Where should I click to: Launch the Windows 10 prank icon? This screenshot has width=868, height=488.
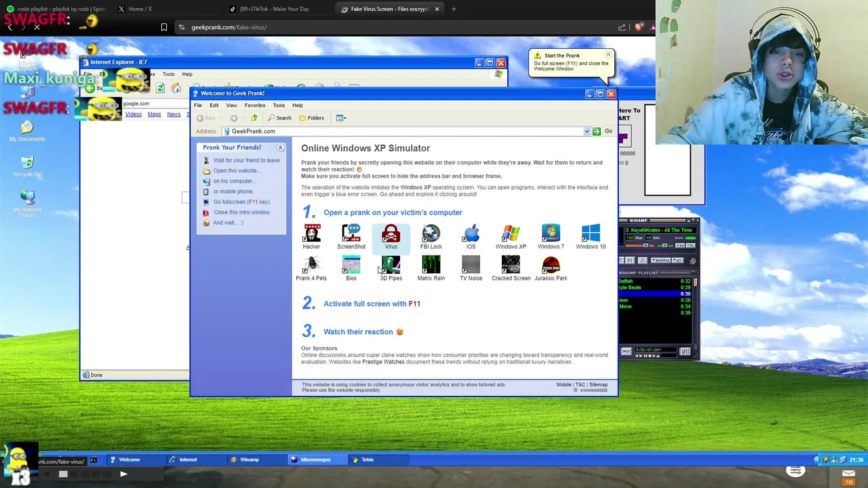coord(591,237)
